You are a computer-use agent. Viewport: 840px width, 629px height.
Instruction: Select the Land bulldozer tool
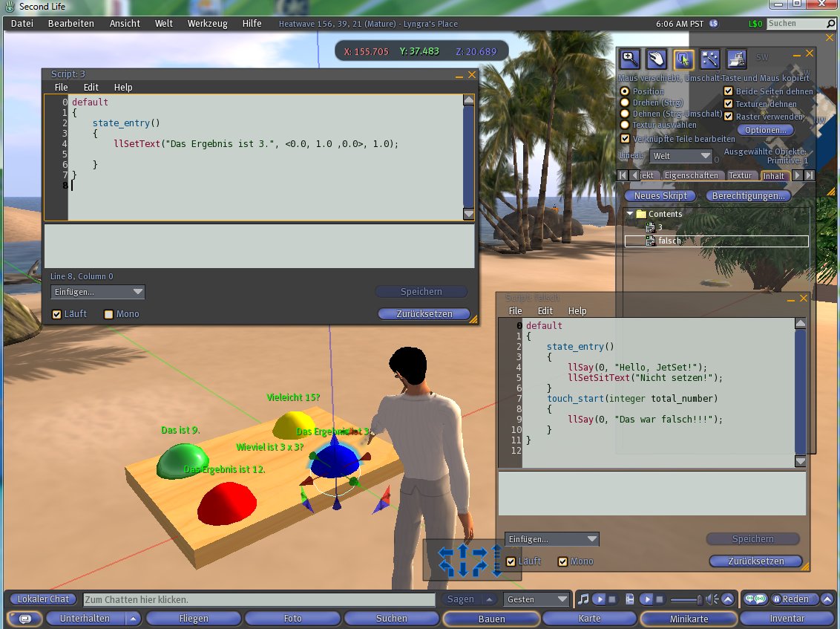pos(737,59)
